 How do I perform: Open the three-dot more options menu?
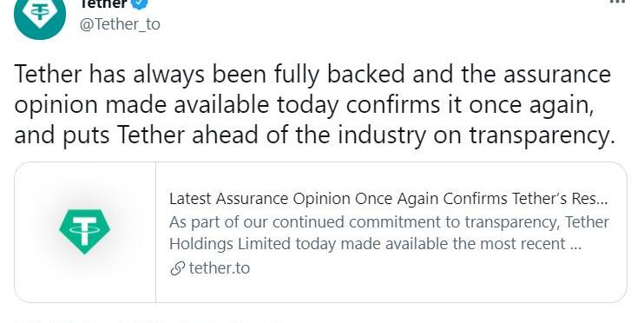[x=617, y=2]
